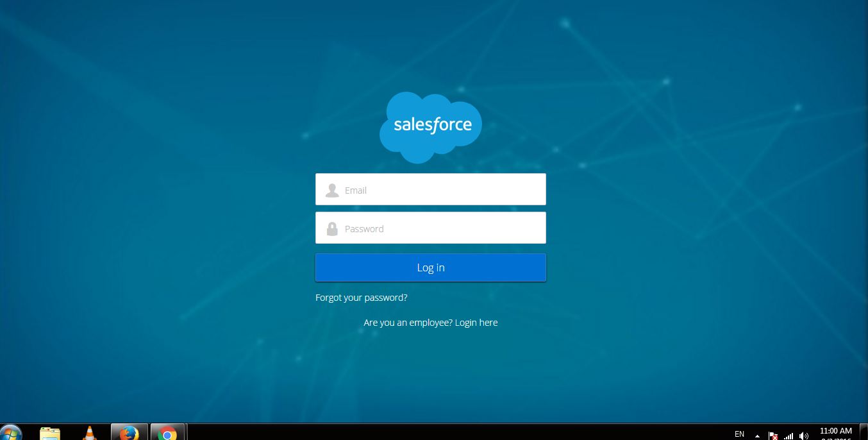Open the Windows Start menu orb
868x440 pixels.
tap(11, 433)
